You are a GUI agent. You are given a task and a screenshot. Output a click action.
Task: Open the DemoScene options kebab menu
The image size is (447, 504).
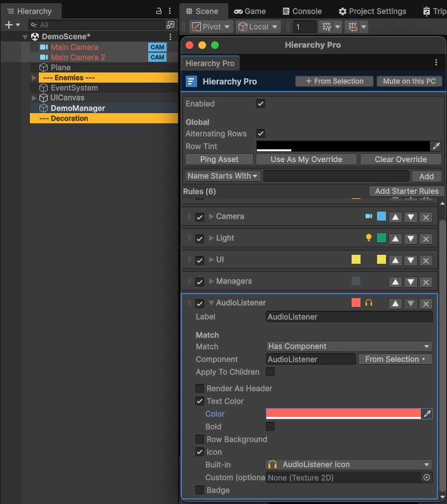[x=170, y=37]
